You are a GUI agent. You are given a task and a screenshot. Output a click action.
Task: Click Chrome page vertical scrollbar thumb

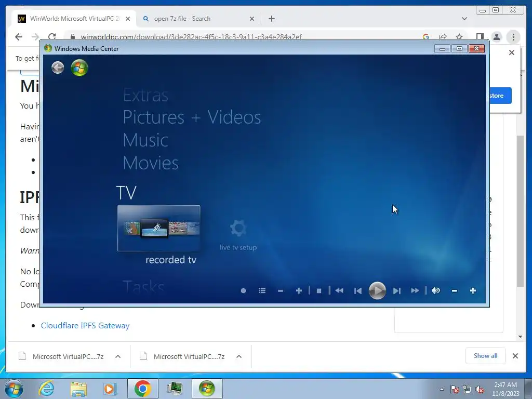click(520, 211)
